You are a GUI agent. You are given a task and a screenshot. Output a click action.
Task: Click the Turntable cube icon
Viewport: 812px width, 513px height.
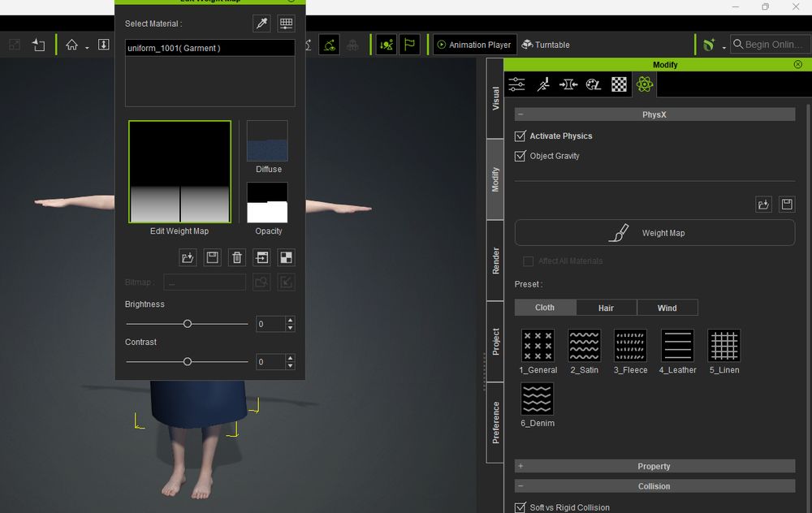click(527, 45)
